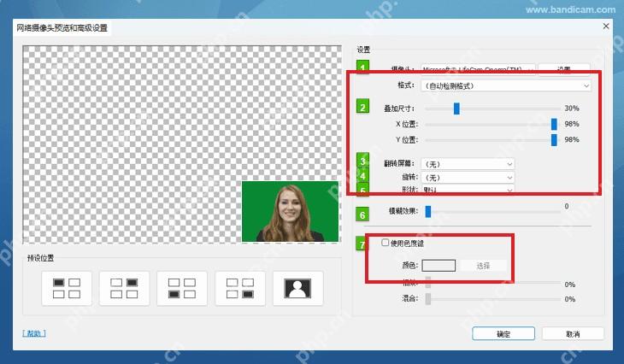This screenshot has width=624, height=364.
Task: Click the Y 位置 slider handle
Action: click(554, 139)
